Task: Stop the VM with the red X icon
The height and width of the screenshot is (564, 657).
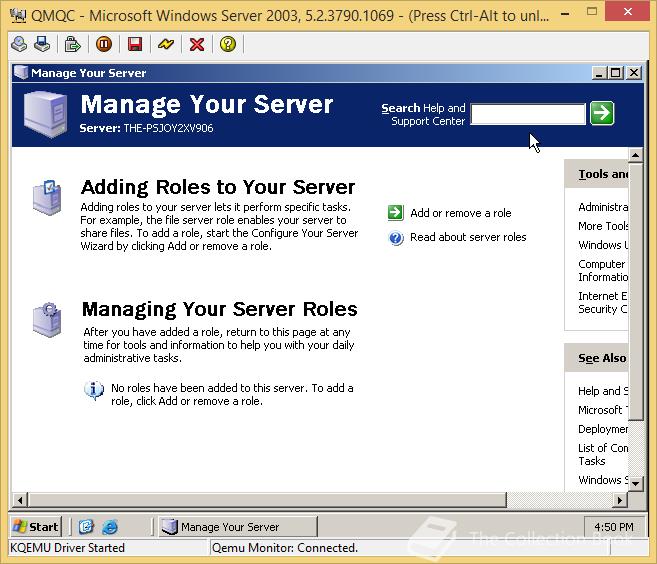Action: (197, 44)
